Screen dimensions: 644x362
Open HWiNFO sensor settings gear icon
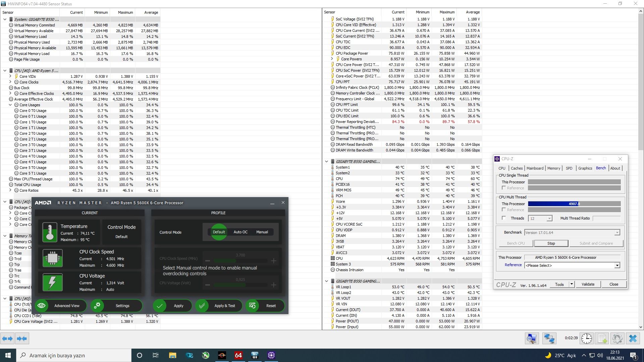tap(618, 339)
